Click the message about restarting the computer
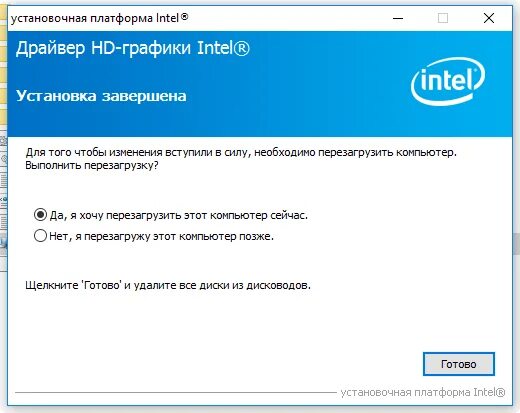Viewport: 520px width, 413px height. [241, 159]
